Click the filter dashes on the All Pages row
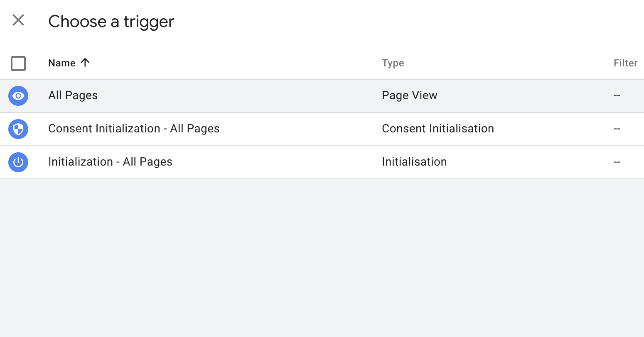 pos(617,95)
